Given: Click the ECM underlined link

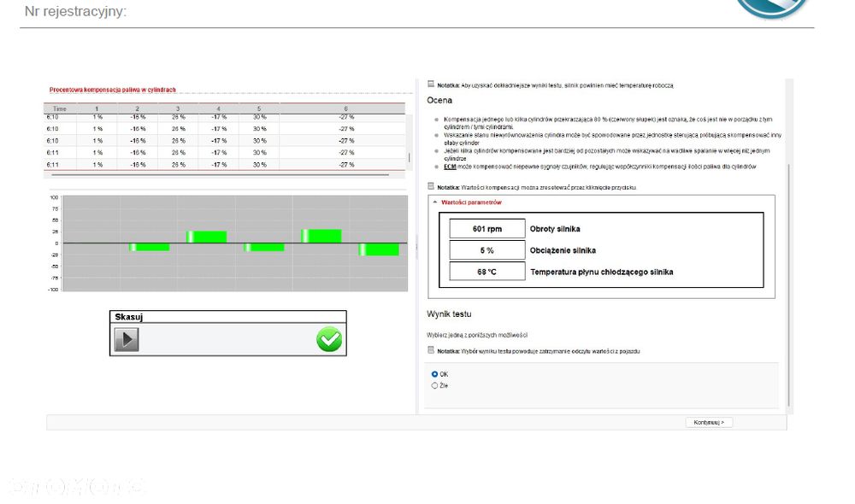Looking at the screenshot, I should 450,167.
